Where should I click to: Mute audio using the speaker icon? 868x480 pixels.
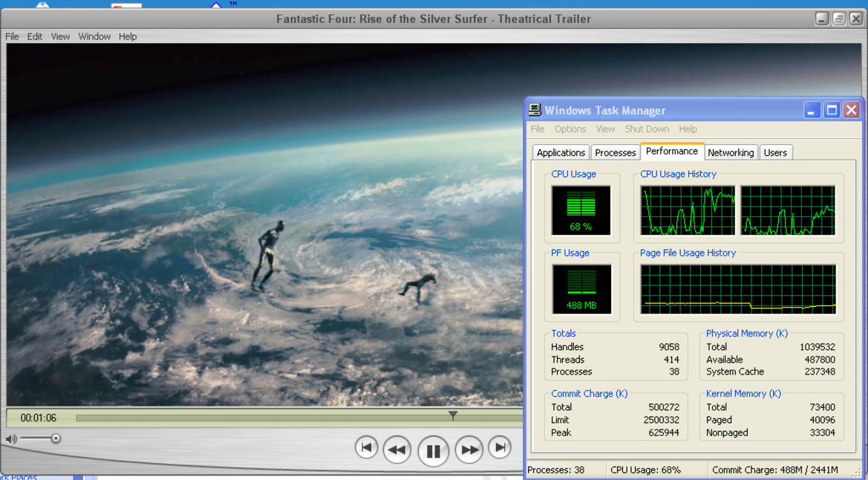11,439
